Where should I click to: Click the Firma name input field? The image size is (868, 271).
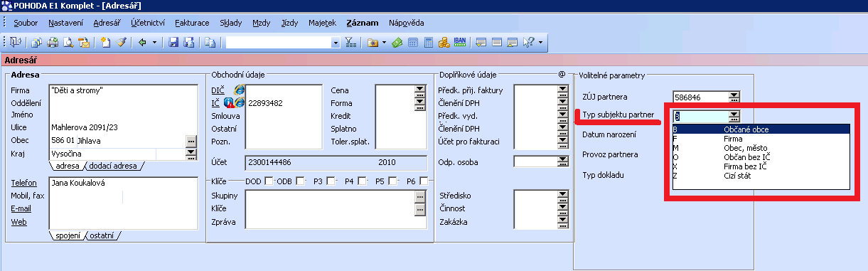(x=123, y=90)
